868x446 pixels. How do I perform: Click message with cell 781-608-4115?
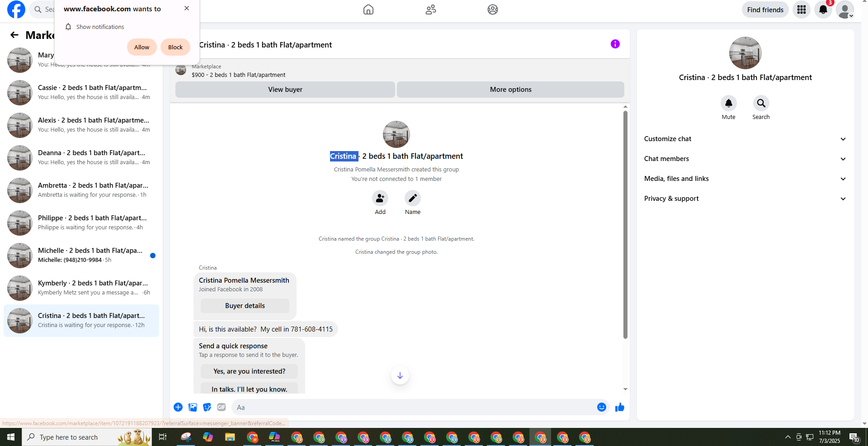pyautogui.click(x=266, y=329)
